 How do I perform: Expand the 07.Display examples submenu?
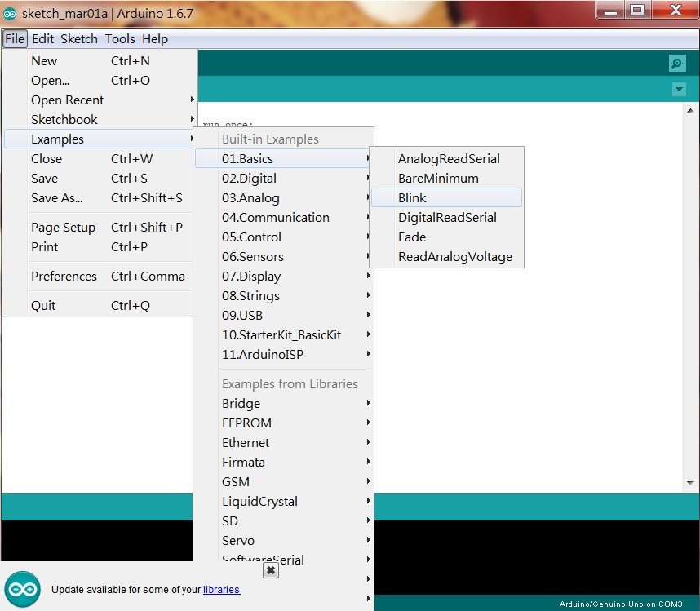pyautogui.click(x=283, y=277)
